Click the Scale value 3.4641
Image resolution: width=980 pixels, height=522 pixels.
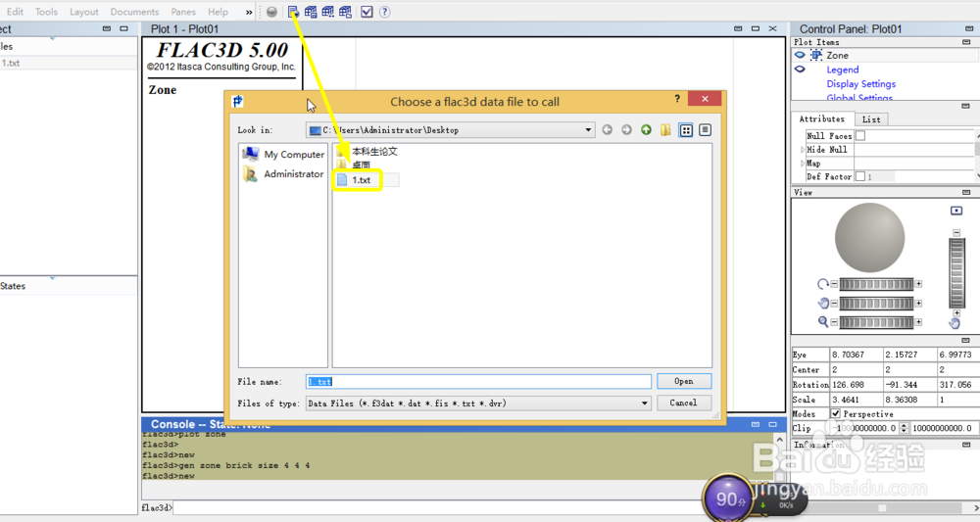(856, 400)
